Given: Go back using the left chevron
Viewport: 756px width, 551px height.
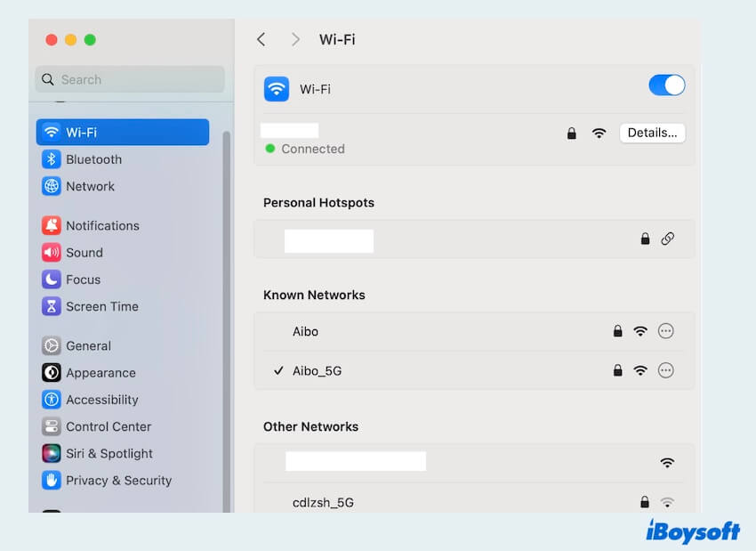Looking at the screenshot, I should click(x=261, y=39).
